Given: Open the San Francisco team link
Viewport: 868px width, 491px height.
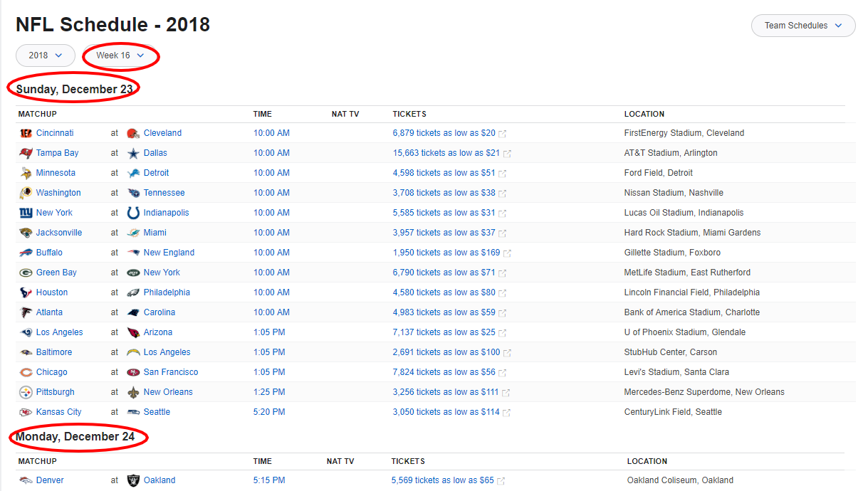Looking at the screenshot, I should [171, 372].
